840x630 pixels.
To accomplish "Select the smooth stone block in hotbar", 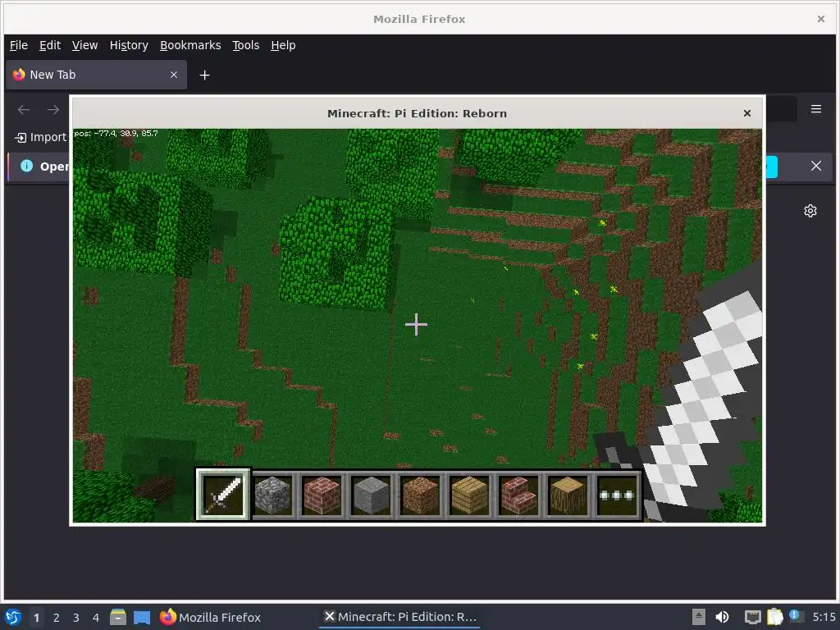I will [371, 495].
